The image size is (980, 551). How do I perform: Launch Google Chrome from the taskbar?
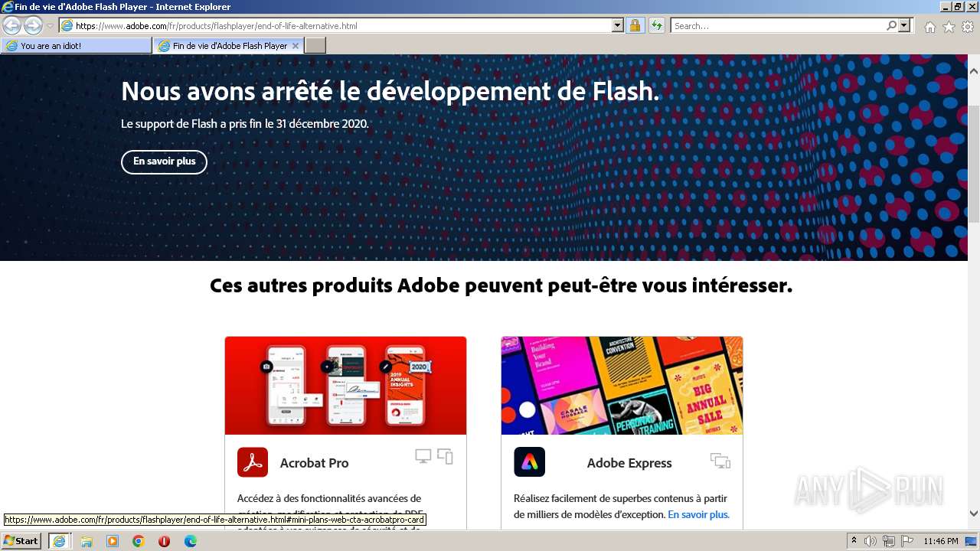139,541
